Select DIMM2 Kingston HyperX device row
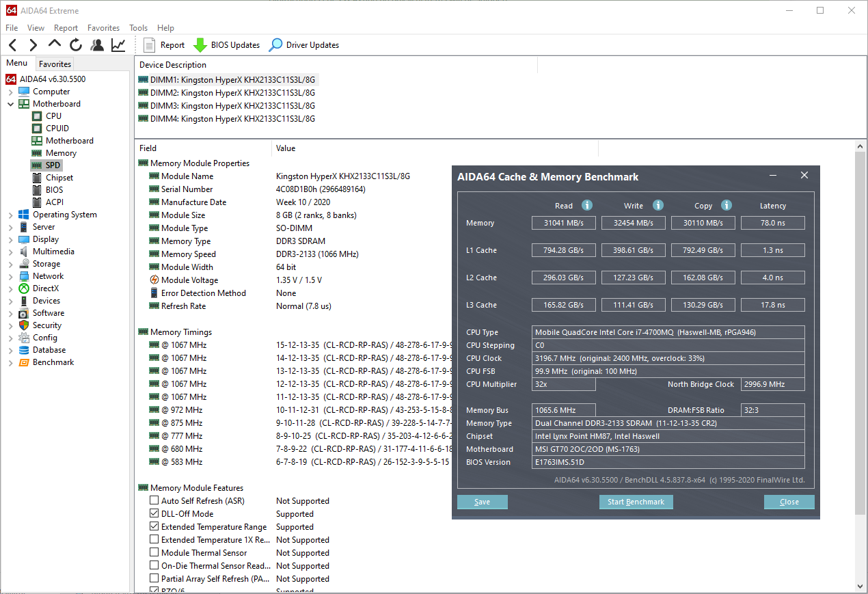 (227, 93)
